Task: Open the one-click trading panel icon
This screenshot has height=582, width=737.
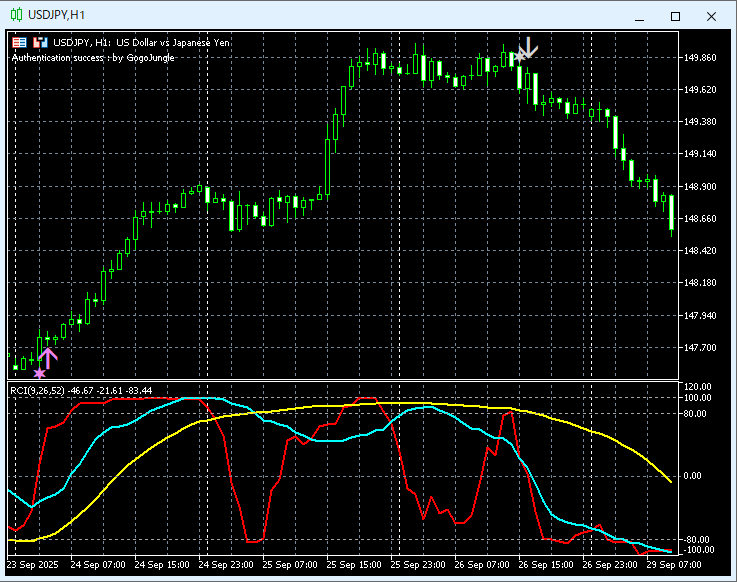Action: point(19,42)
